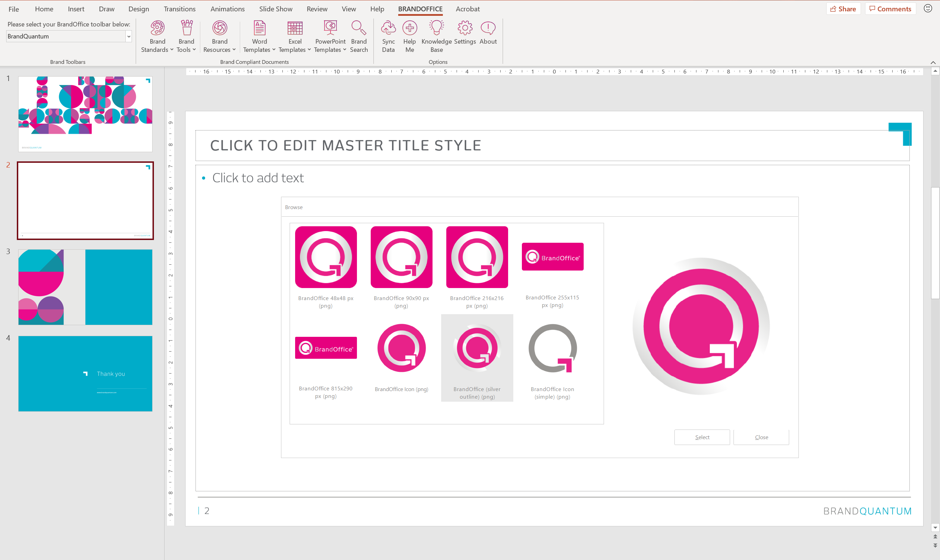Image resolution: width=940 pixels, height=560 pixels.
Task: Click the vertical scrollbar up arrow
Action: point(935,71)
